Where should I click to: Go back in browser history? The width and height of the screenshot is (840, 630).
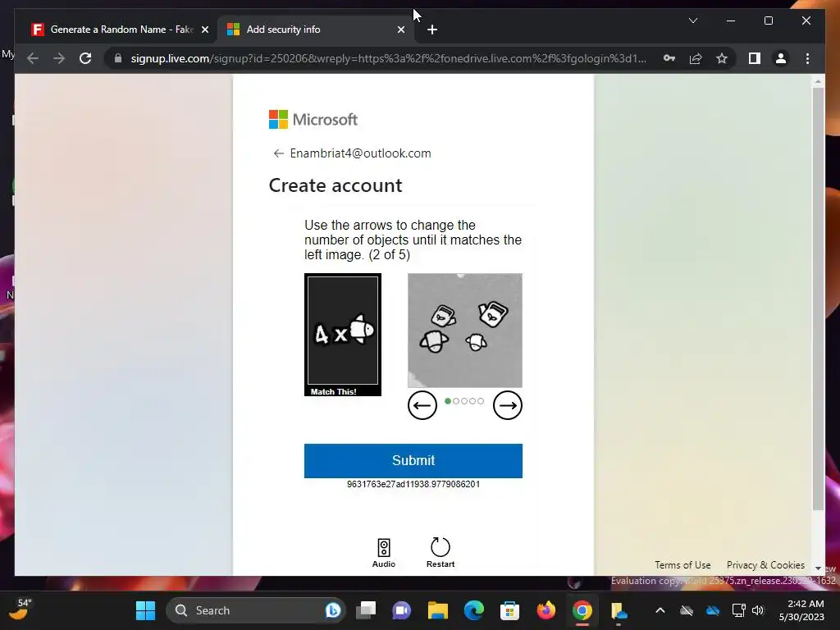(33, 58)
